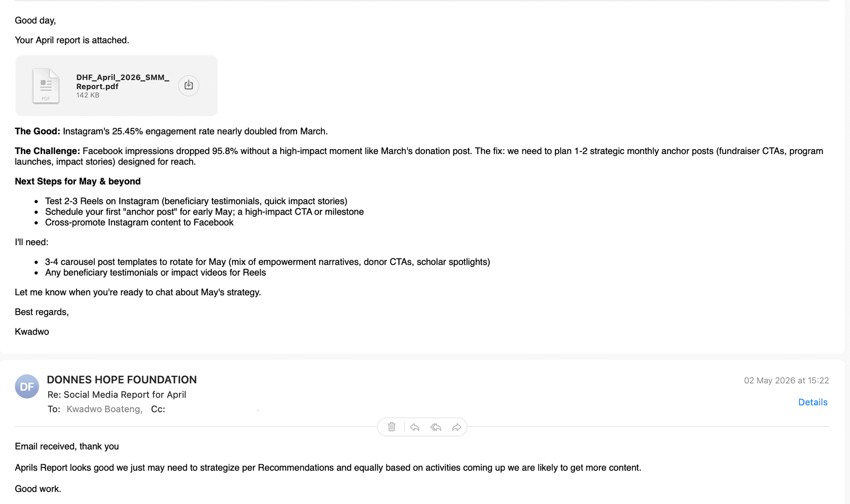Select recipient Kwadwo Boateng

tap(104, 409)
